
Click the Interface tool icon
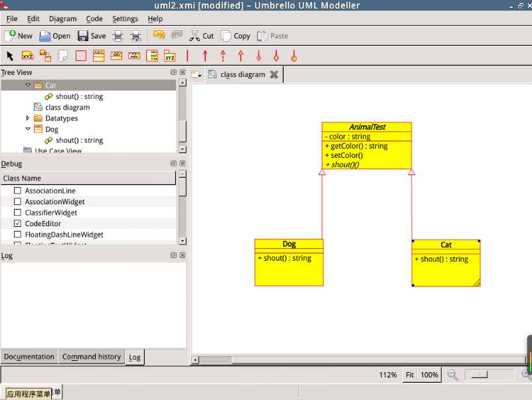[116, 56]
